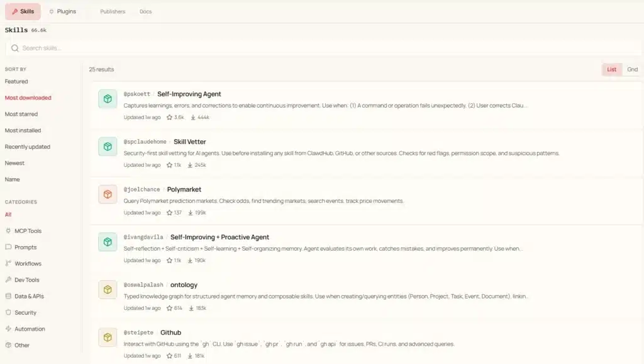Screen dimensions: 644x364
Task: Open the Self-Improving Agent skill
Action: click(x=189, y=94)
